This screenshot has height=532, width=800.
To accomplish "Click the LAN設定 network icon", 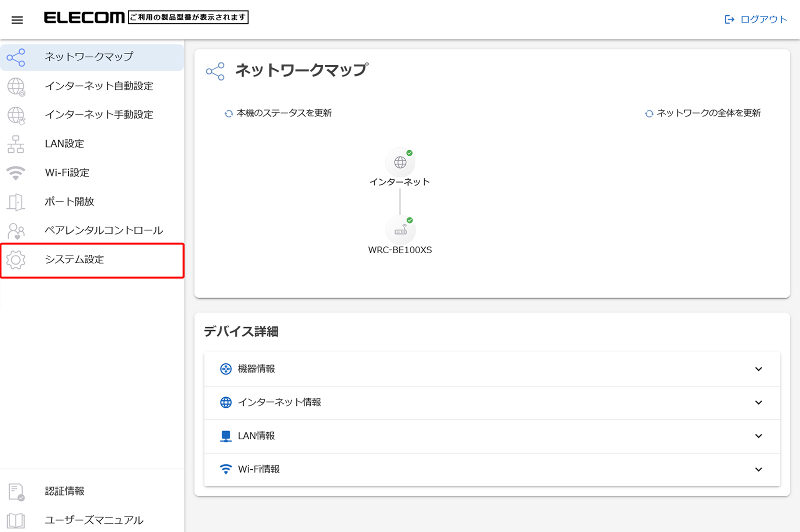I will 16,144.
